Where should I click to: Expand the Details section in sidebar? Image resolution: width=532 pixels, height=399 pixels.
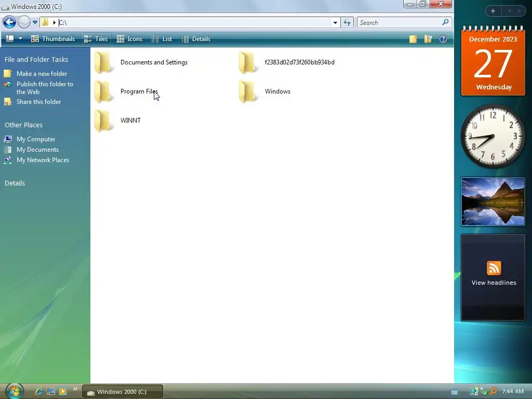coord(15,183)
